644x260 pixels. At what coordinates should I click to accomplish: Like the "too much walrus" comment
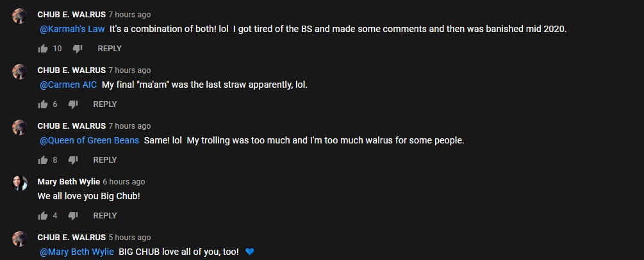click(43, 160)
